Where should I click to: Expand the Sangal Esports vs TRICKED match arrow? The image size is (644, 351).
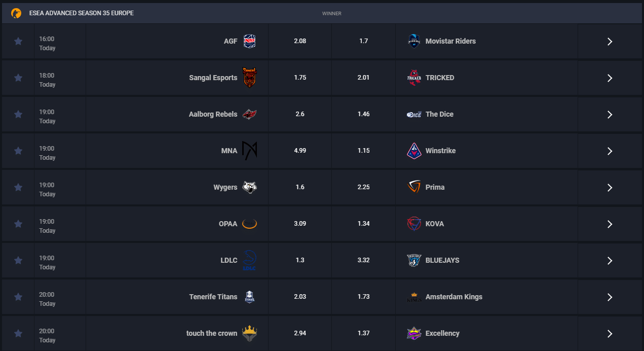pyautogui.click(x=610, y=78)
